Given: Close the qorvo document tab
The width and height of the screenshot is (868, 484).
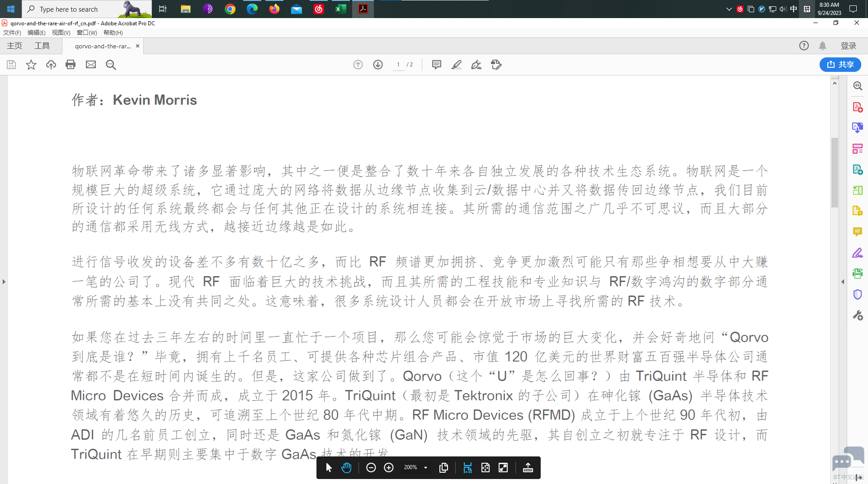Looking at the screenshot, I should [137, 46].
